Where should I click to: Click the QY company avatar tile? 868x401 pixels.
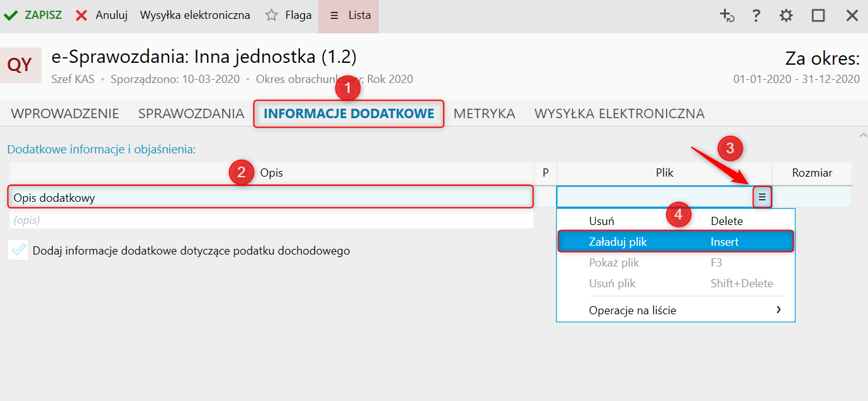coord(20,65)
